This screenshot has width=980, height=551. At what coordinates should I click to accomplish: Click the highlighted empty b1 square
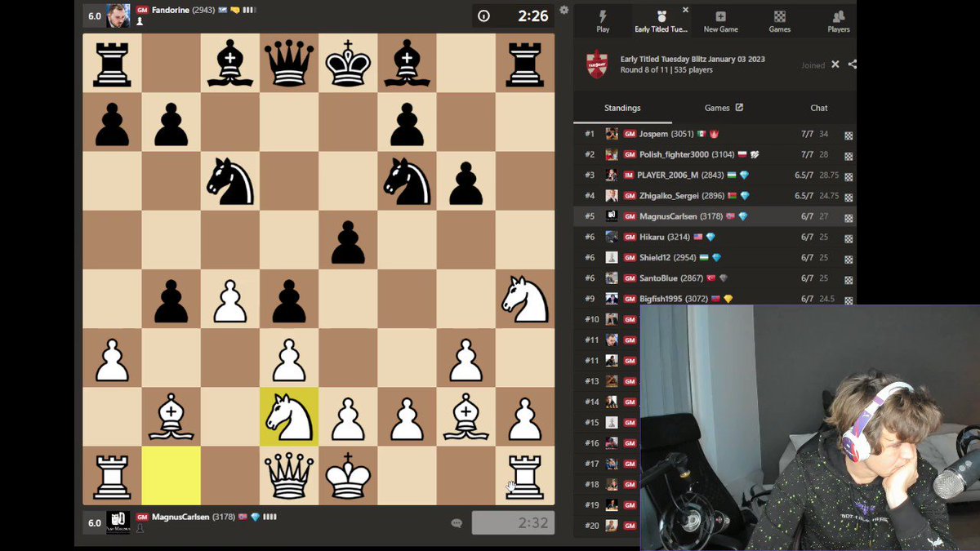click(x=171, y=475)
